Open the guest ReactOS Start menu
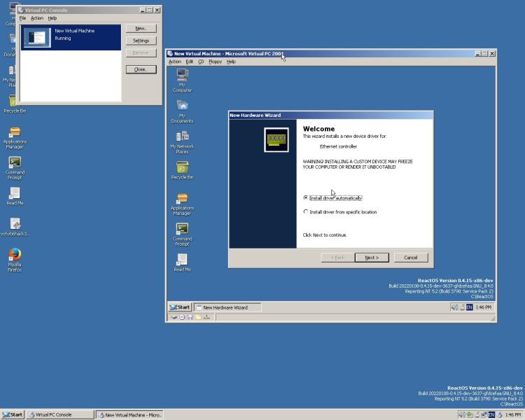Screen dimensions: 525x420 click(x=180, y=307)
